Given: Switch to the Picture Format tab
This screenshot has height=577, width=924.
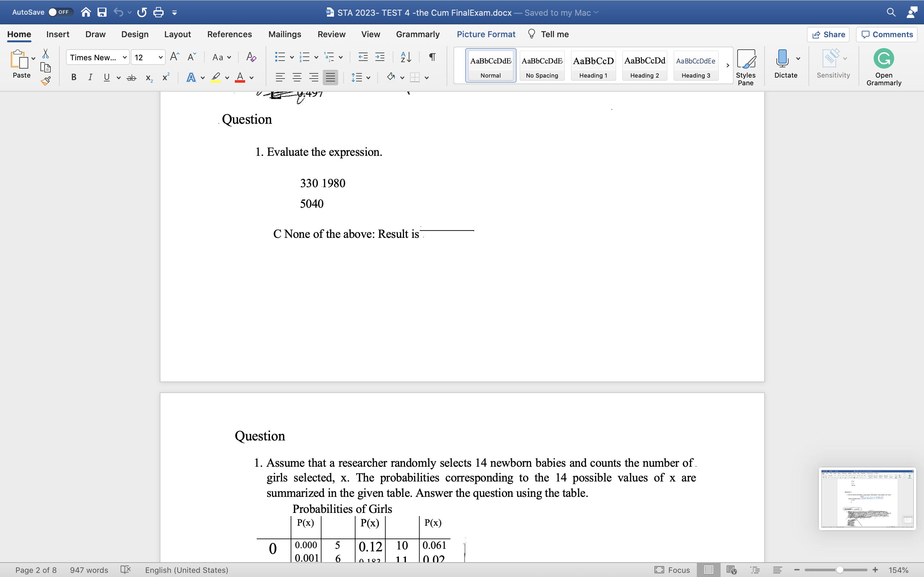Looking at the screenshot, I should coord(486,34).
